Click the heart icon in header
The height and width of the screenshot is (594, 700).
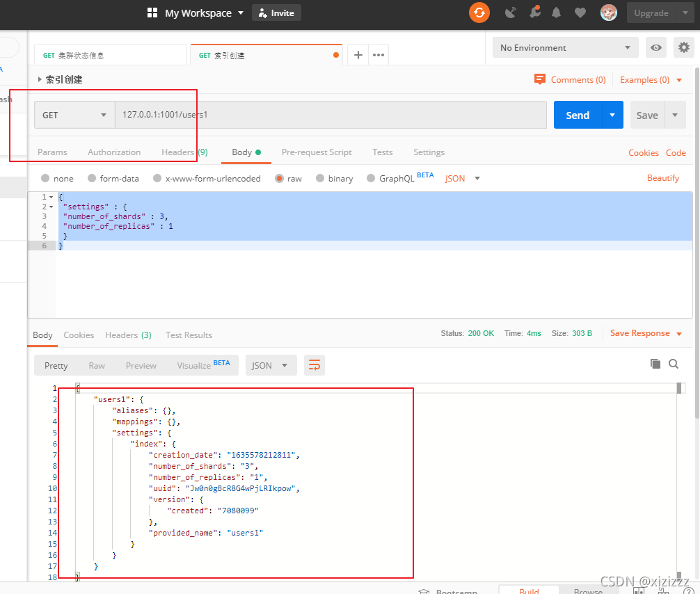tap(580, 13)
